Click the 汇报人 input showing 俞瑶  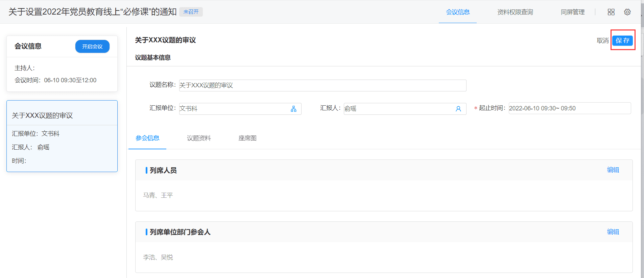click(405, 109)
